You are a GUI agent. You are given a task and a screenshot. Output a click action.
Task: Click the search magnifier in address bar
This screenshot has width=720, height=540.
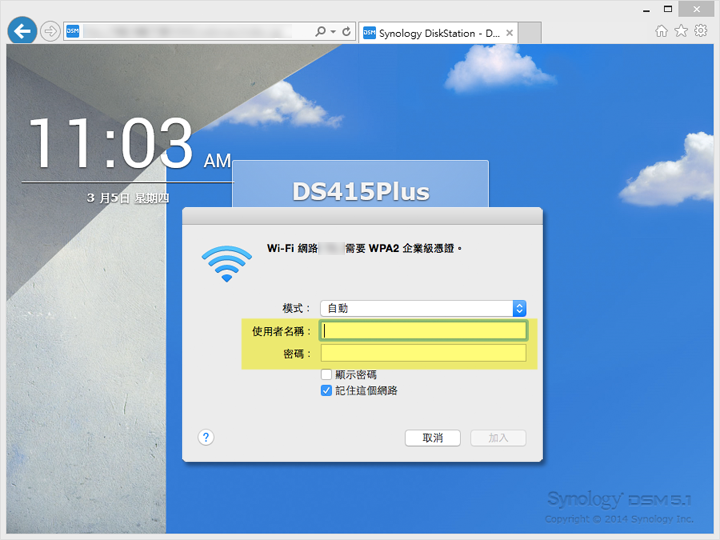click(321, 31)
